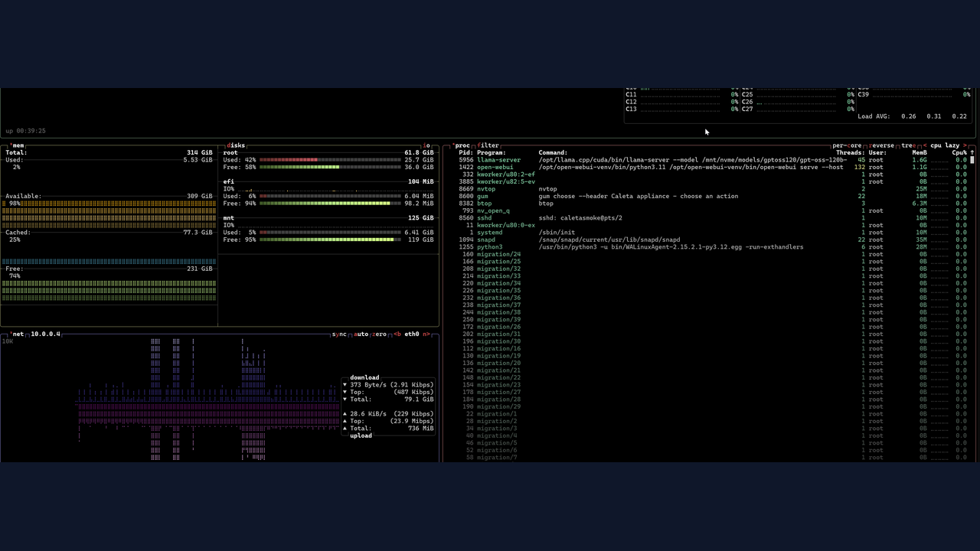Click the 10.0.0.4 address label
The width and height of the screenshot is (980, 551).
(x=45, y=334)
